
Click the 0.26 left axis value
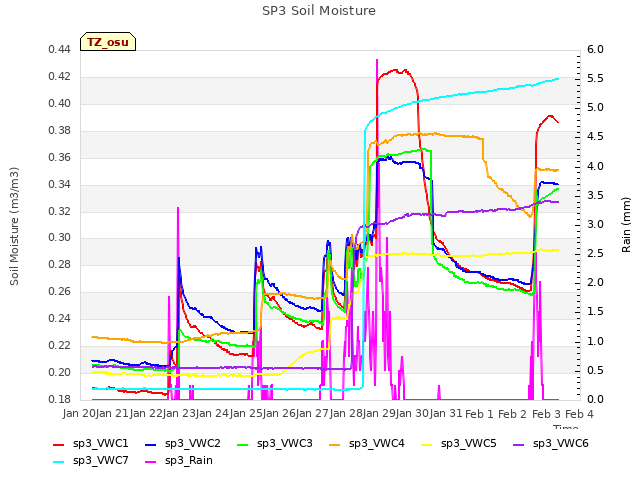[60, 291]
